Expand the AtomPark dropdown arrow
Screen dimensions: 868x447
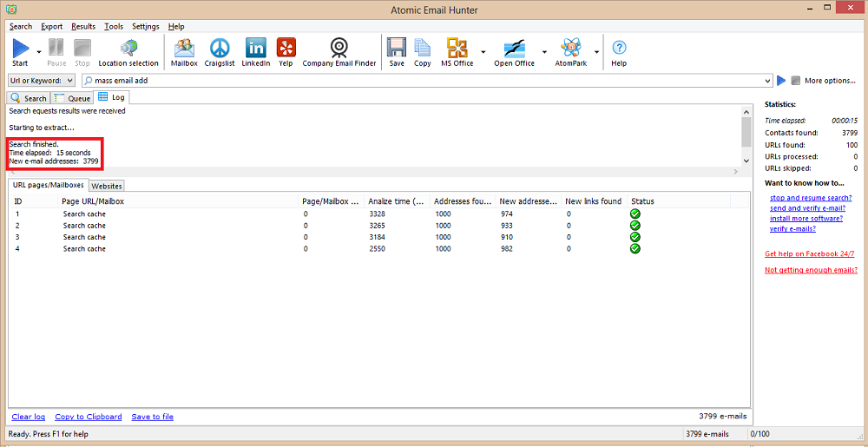coord(596,52)
